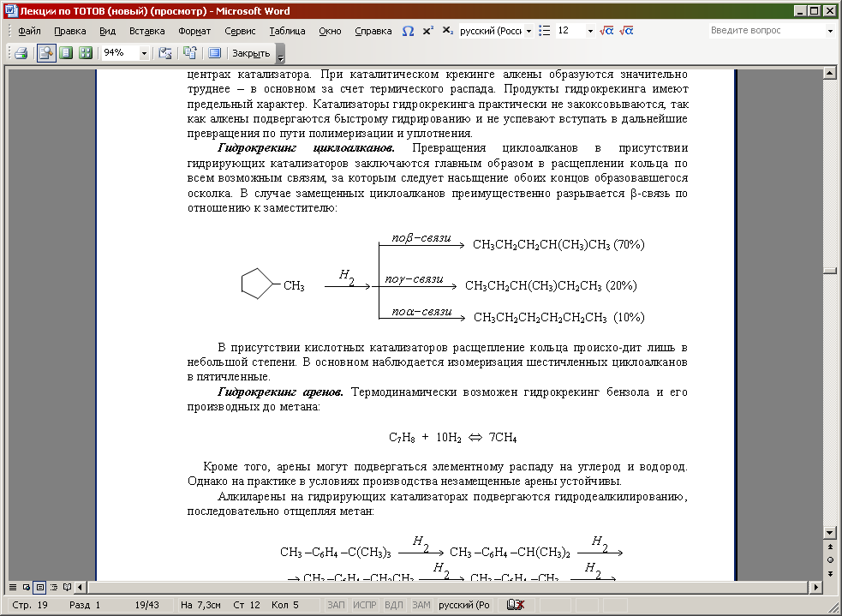
Task: Toggle subscript x₂ formatting
Action: 448,31
